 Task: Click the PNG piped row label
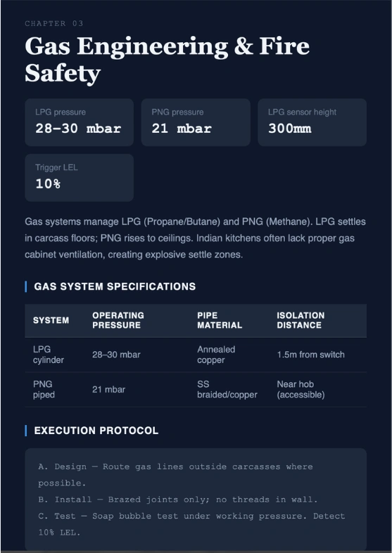point(44,389)
